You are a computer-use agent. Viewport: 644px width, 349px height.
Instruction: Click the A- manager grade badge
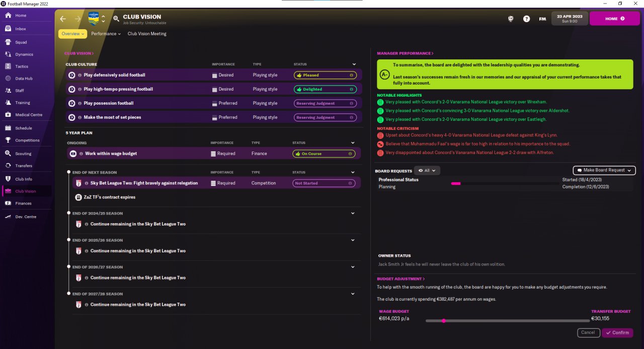coord(384,74)
